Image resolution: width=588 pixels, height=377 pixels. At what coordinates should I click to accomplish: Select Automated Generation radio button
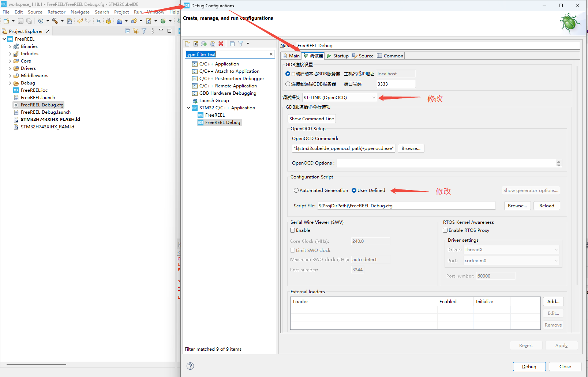296,191
